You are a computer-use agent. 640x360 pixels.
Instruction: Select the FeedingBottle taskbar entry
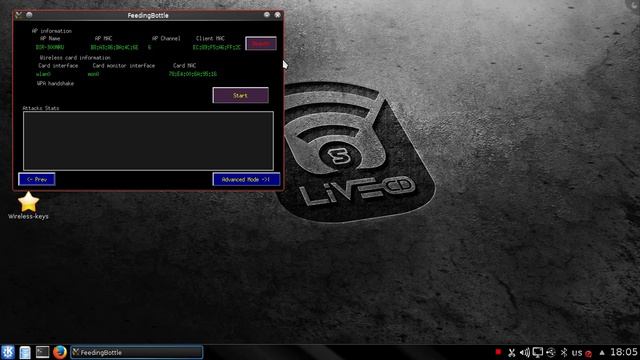(137, 352)
